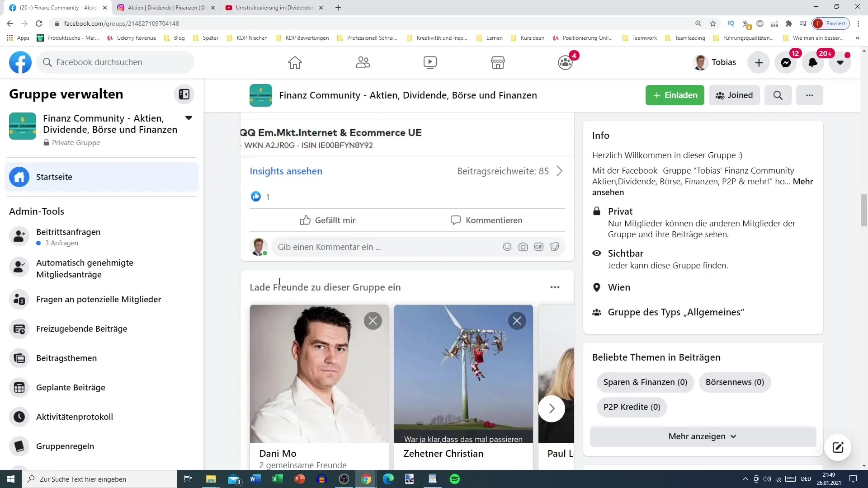Screen dimensions: 868x488
Task: Click Insights ansehen link
Action: (286, 171)
